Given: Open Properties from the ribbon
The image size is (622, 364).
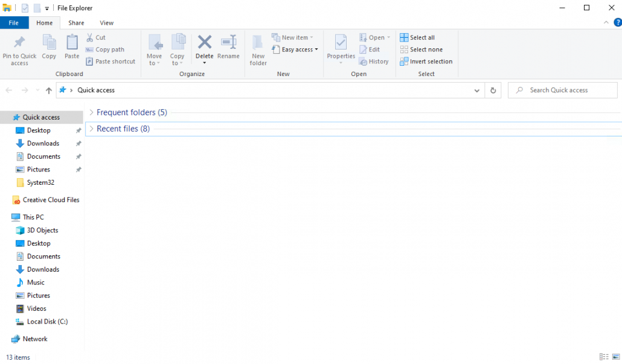Looking at the screenshot, I should tap(341, 43).
